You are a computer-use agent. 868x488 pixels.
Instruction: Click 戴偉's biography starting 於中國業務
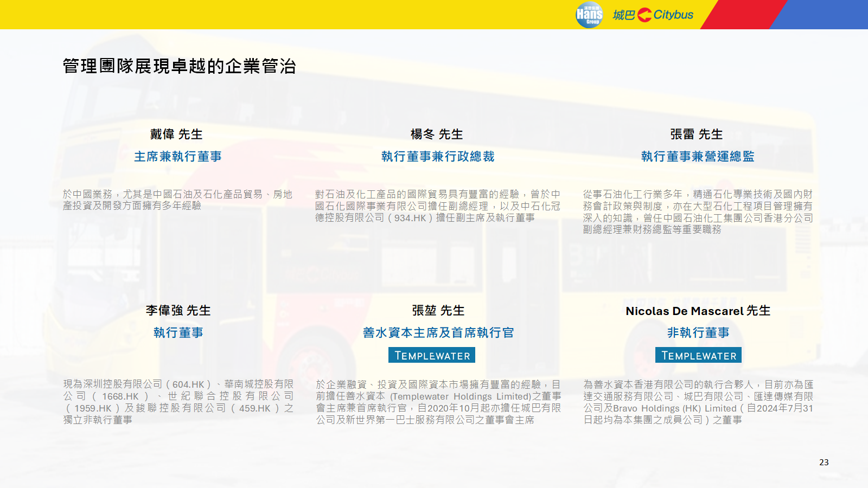click(x=177, y=200)
